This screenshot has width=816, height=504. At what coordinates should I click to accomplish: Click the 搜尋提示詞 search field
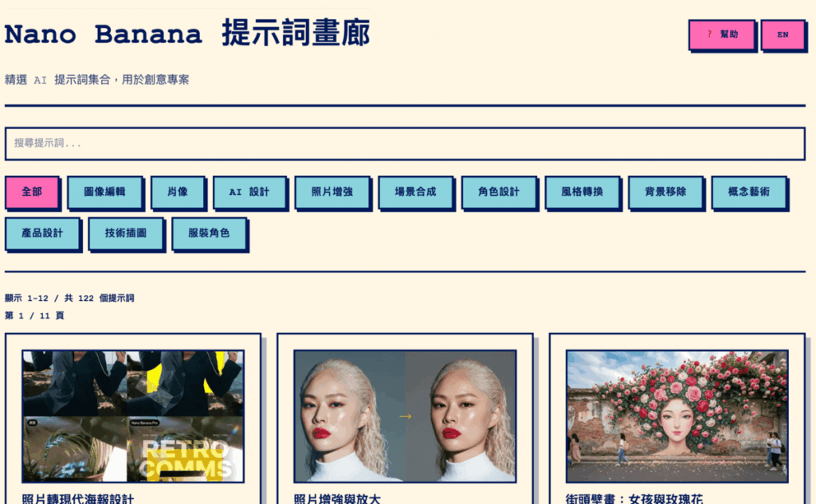405,143
